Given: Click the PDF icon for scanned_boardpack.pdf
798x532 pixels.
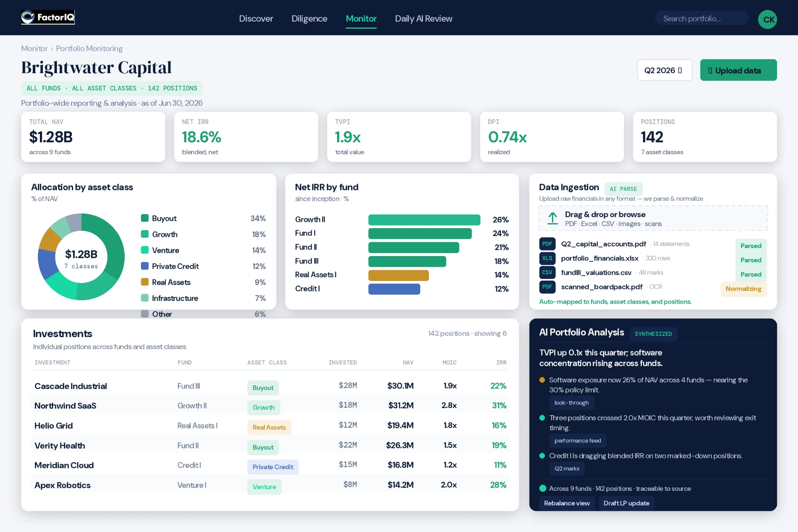Looking at the screenshot, I should [x=547, y=287].
